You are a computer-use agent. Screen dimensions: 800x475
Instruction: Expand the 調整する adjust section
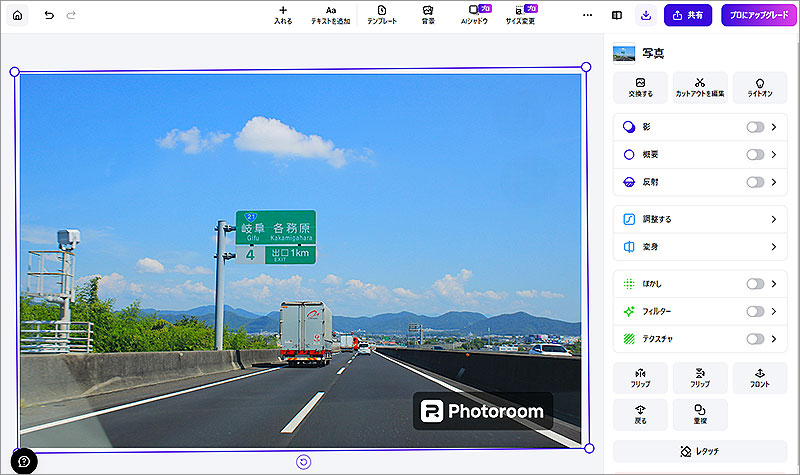[x=773, y=219]
